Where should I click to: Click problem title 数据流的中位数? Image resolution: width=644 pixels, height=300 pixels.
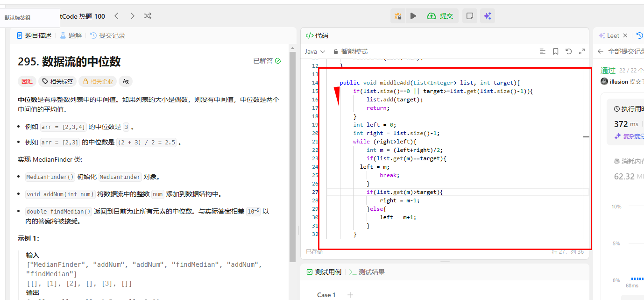point(81,61)
